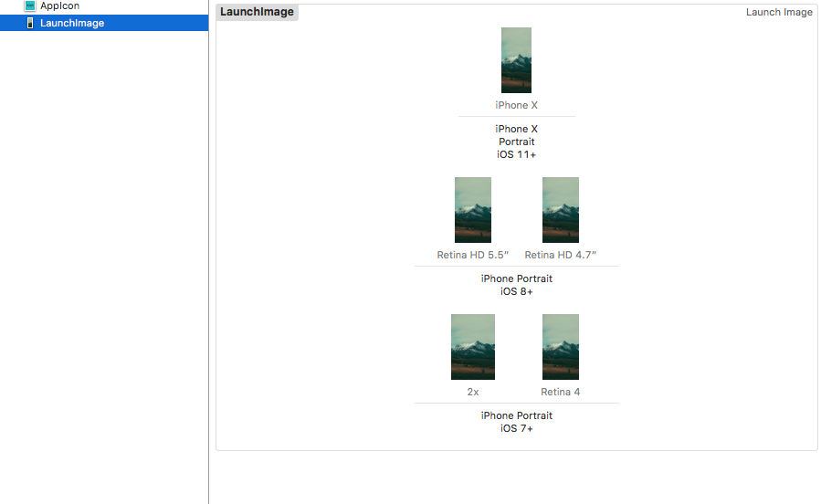Image resolution: width=821 pixels, height=504 pixels.
Task: Select the iPhone X launch image thumbnail
Action: [x=516, y=60]
